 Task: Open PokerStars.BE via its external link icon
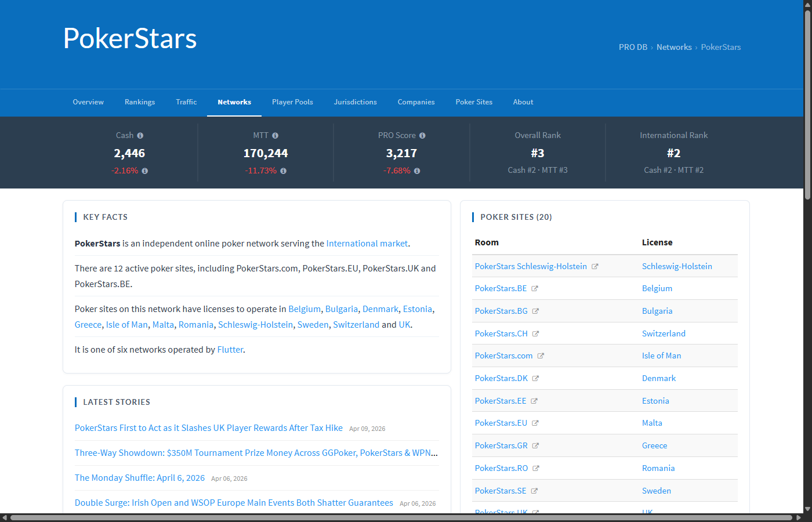[x=534, y=288]
